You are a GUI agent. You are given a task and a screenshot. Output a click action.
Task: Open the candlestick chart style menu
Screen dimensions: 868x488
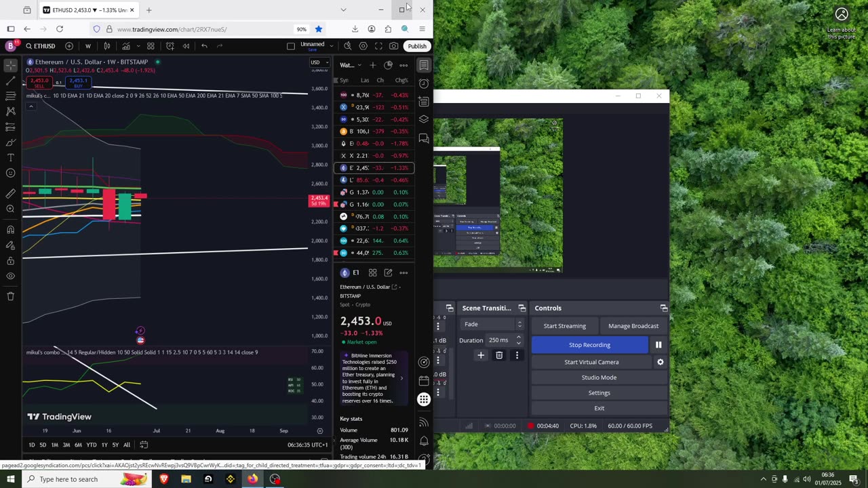pyautogui.click(x=107, y=46)
